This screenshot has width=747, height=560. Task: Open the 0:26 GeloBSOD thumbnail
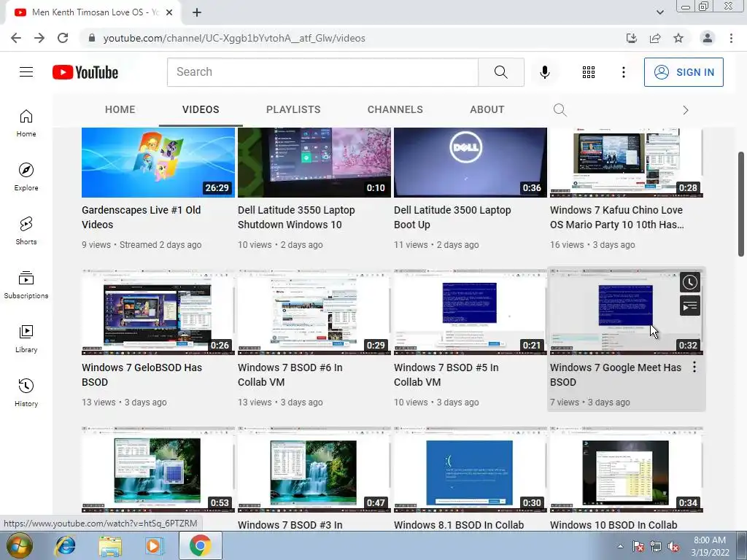click(x=158, y=312)
